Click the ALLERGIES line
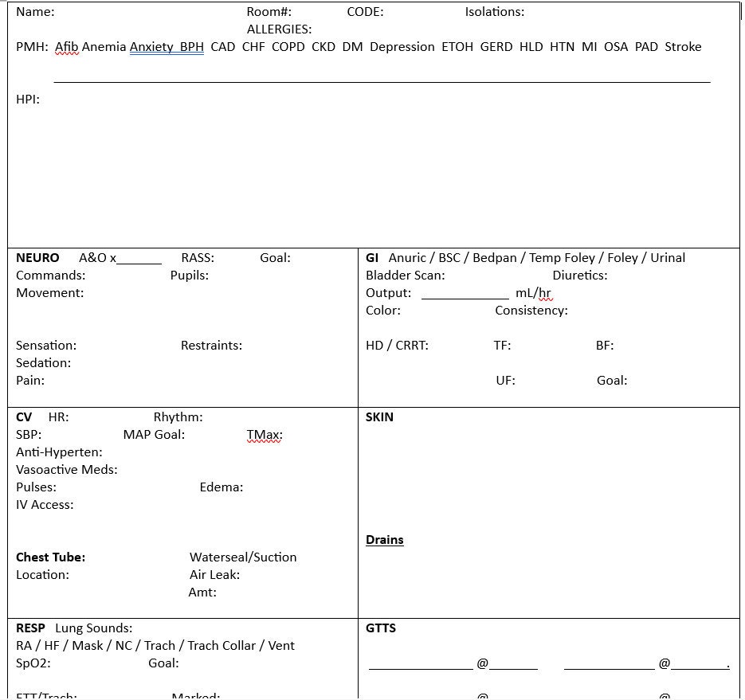 (x=279, y=29)
